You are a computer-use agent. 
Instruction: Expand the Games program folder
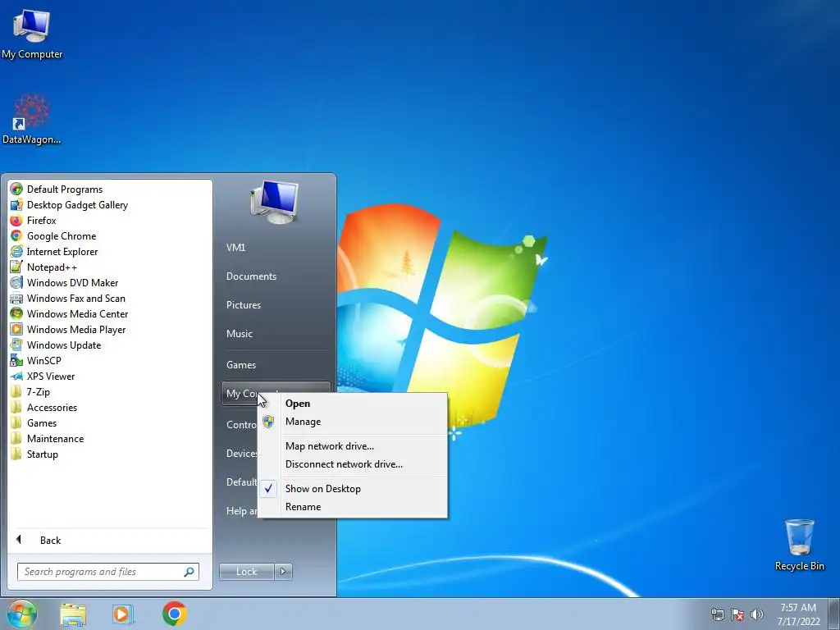coord(33,422)
